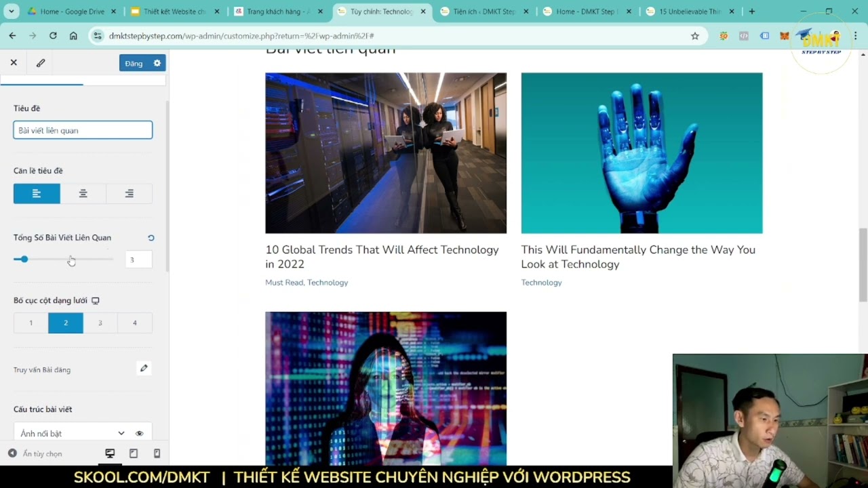Close the Tùy chỉnh Technology tab
Image resolution: width=868 pixels, height=488 pixels.
[425, 12]
